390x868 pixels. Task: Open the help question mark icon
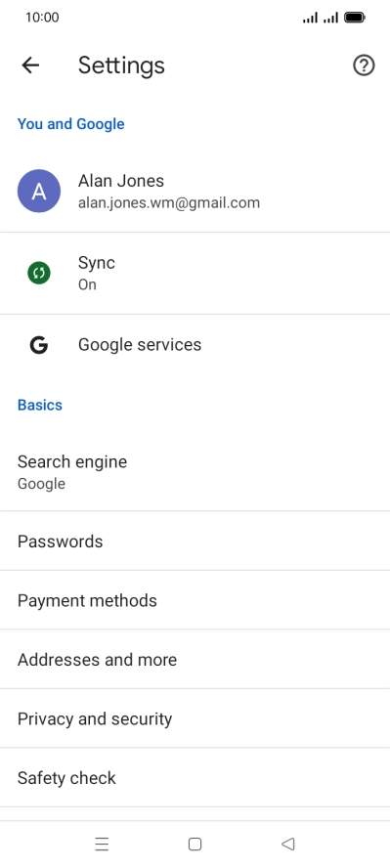coord(364,65)
